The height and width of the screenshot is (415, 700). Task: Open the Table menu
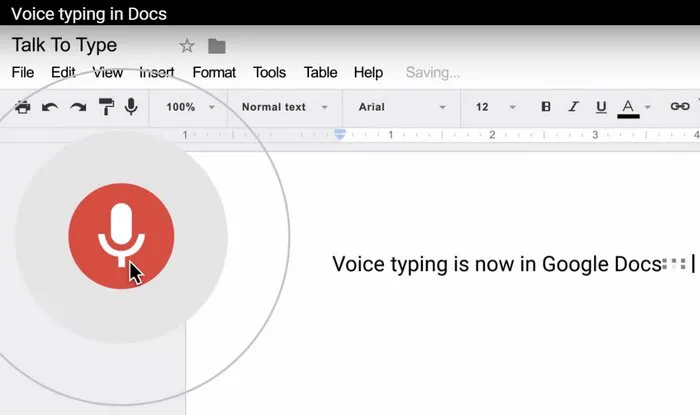point(320,72)
